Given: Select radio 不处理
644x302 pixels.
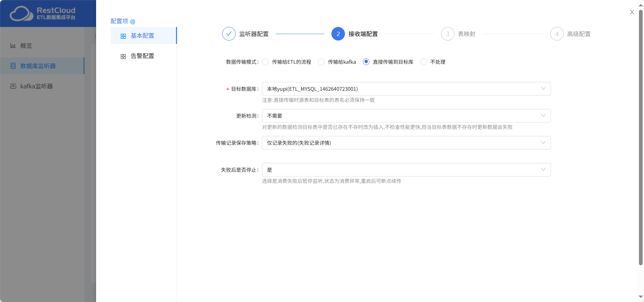Looking at the screenshot, I should pyautogui.click(x=423, y=62).
